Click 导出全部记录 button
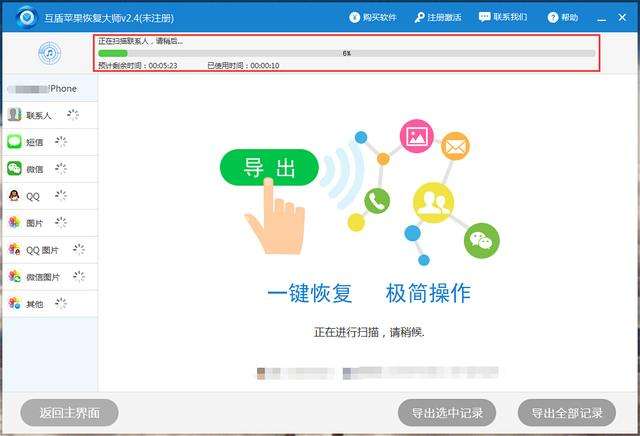640x436 pixels. tap(567, 413)
